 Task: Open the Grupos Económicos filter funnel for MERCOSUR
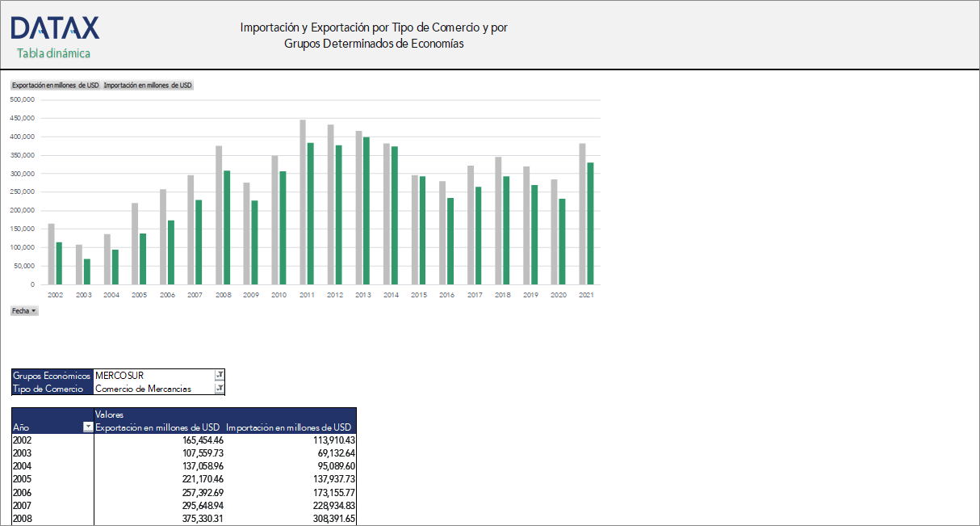click(219, 374)
